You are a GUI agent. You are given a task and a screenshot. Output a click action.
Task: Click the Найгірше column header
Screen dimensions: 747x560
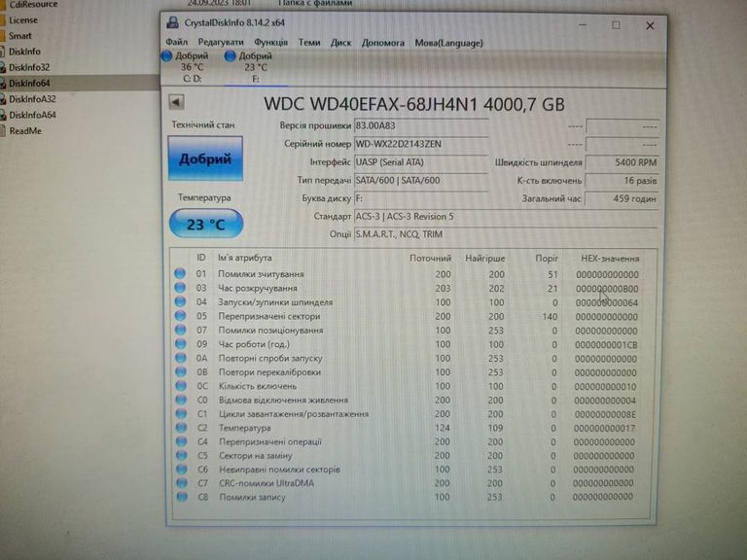(485, 258)
